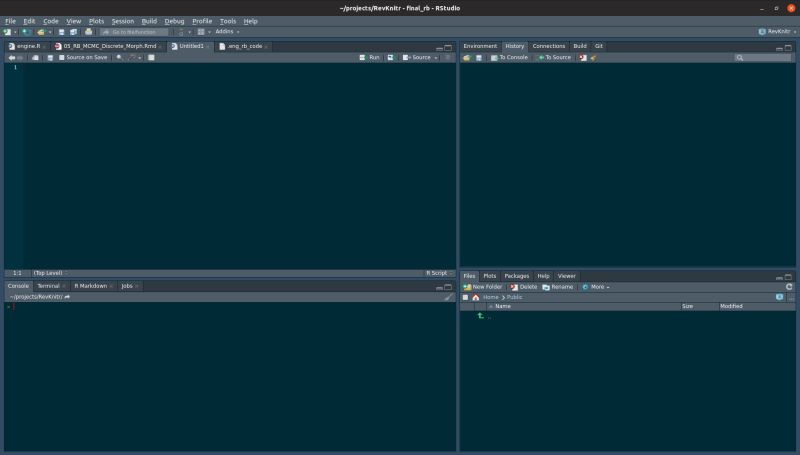The width and height of the screenshot is (800, 455).
Task: Expand the recent files dropdown arrow
Action: [50, 32]
